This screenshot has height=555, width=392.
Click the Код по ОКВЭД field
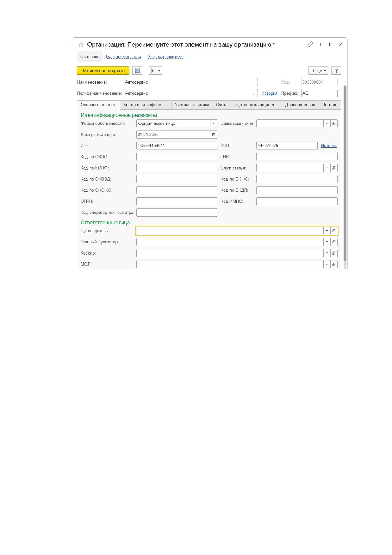[177, 179]
